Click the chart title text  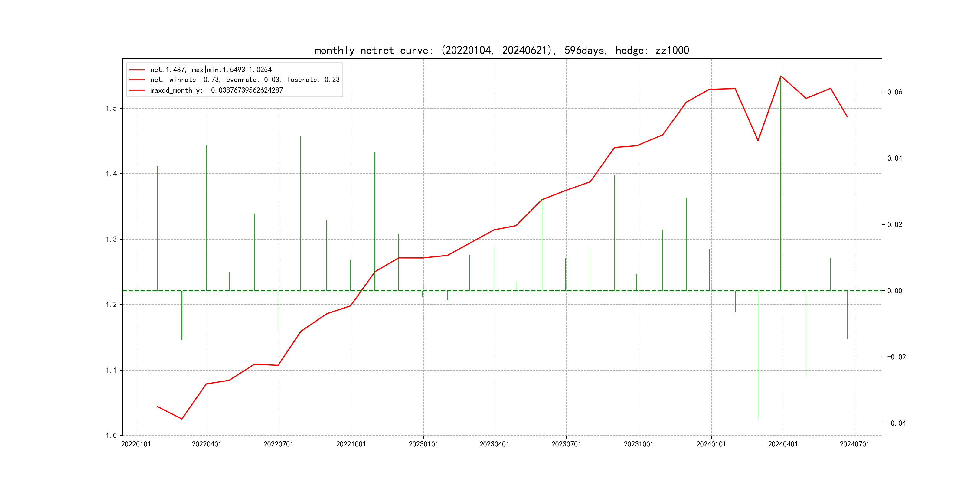[501, 51]
